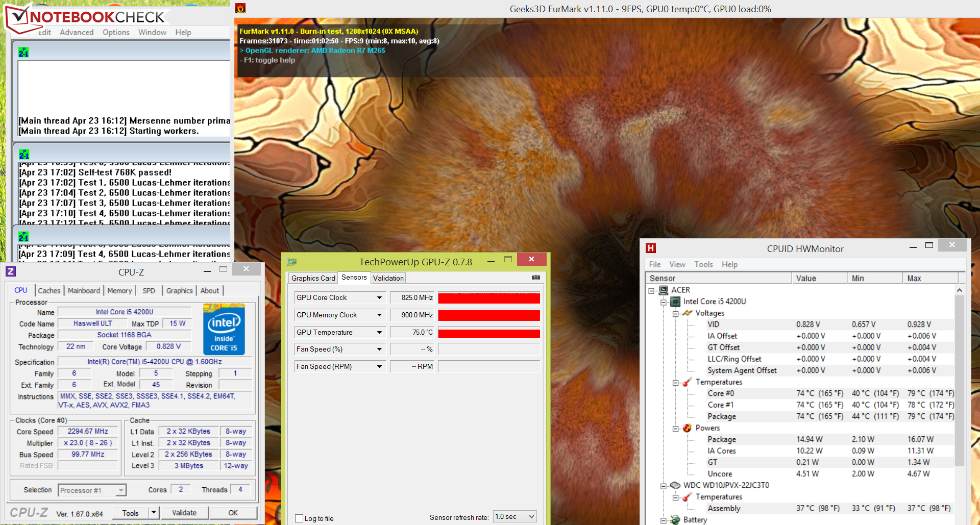The image size is (980, 525).
Task: Switch to GPU-Z Graphics Card tab
Action: (313, 278)
